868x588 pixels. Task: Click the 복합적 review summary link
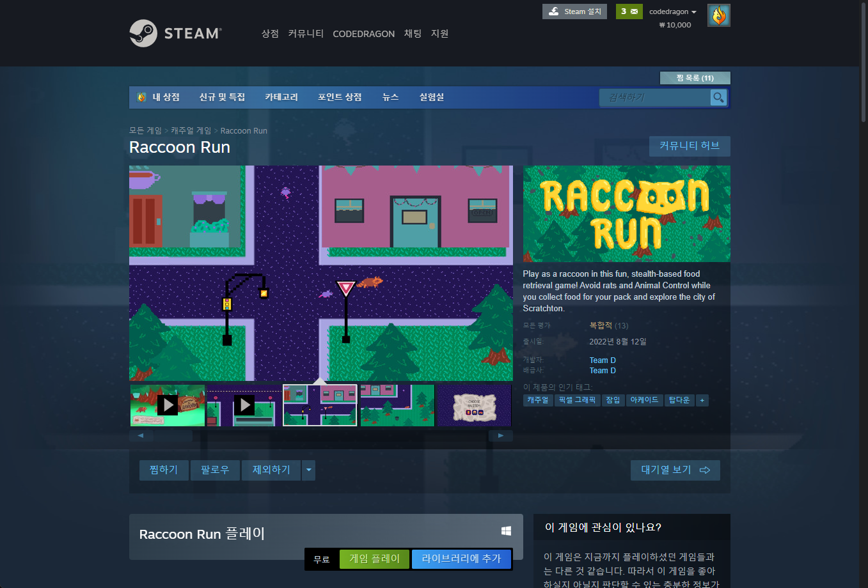click(x=601, y=325)
